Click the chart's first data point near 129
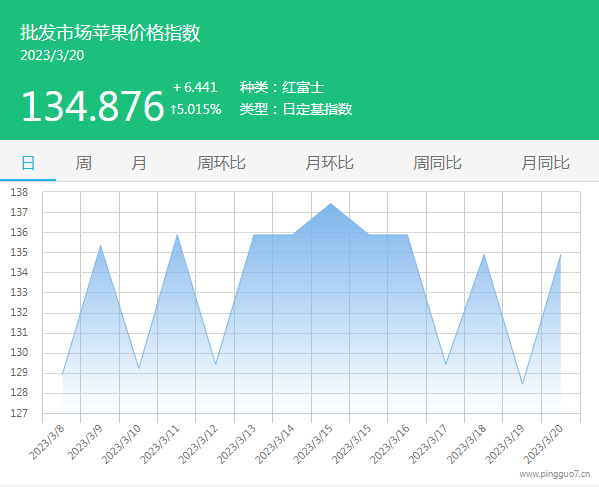Screen dimensions: 599x487 tap(62, 374)
